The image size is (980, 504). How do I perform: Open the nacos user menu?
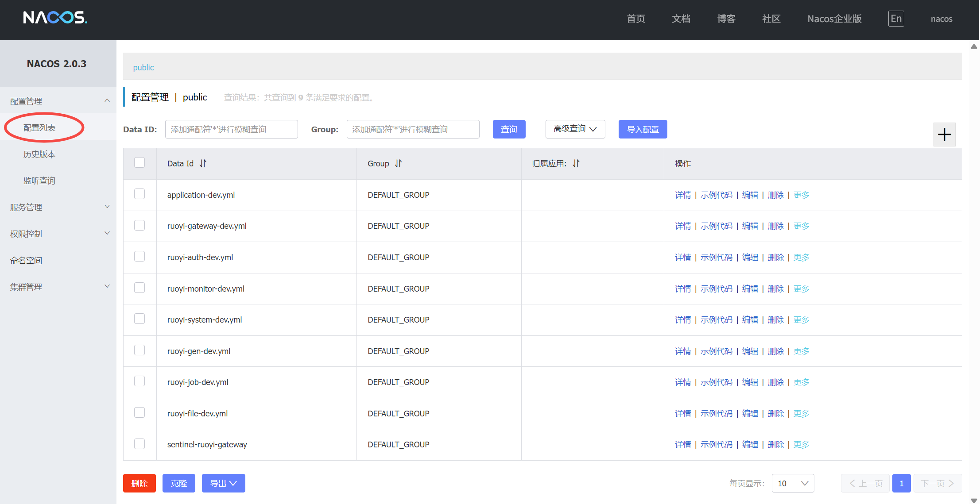[941, 19]
